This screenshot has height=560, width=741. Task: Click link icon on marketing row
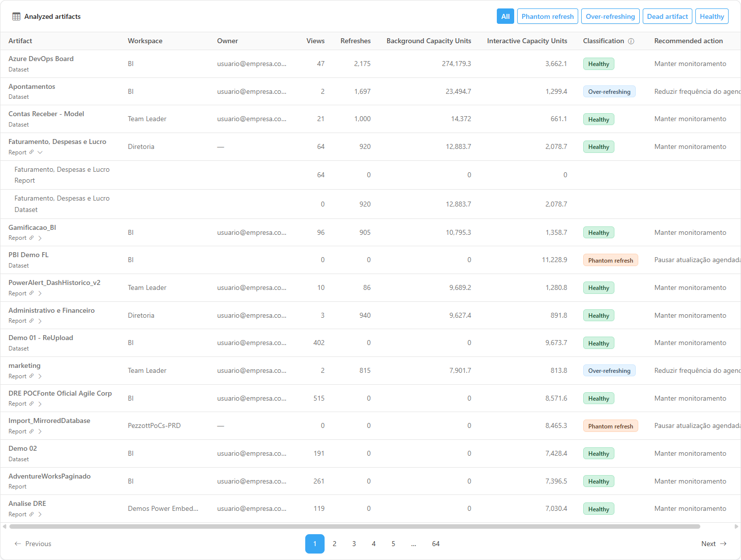31,376
